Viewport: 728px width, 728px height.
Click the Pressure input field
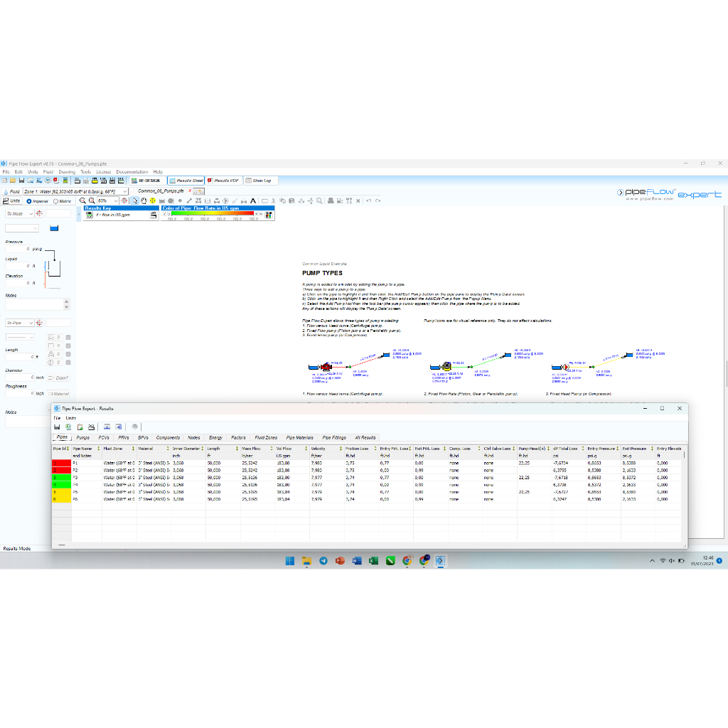(18, 249)
